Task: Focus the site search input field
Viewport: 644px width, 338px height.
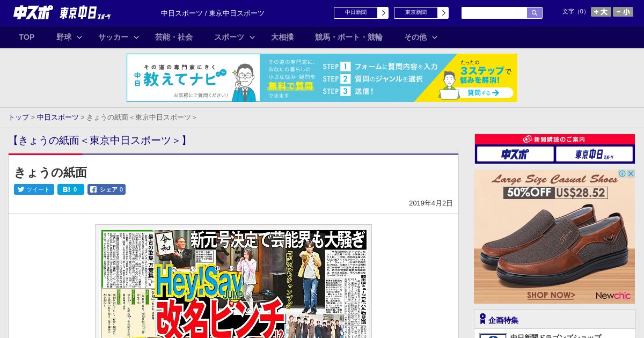Action: click(494, 13)
